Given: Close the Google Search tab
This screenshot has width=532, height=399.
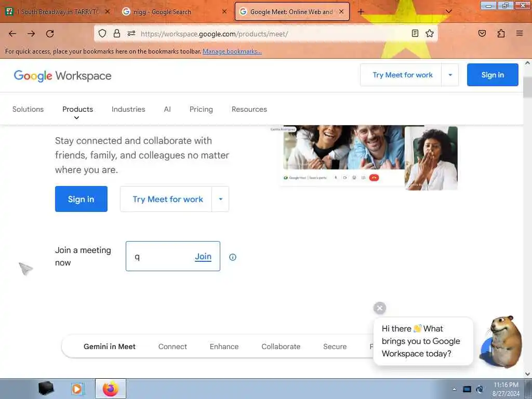Looking at the screenshot, I should click(x=224, y=11).
